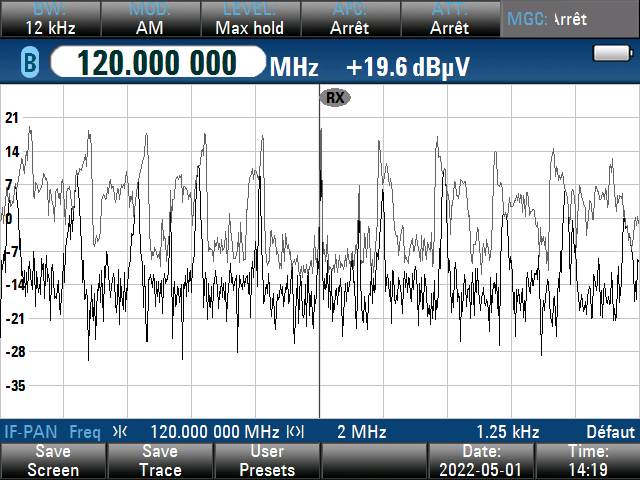Click the Date 2022-05-01 field
Image resolution: width=640 pixels, height=480 pixels.
tap(481, 461)
